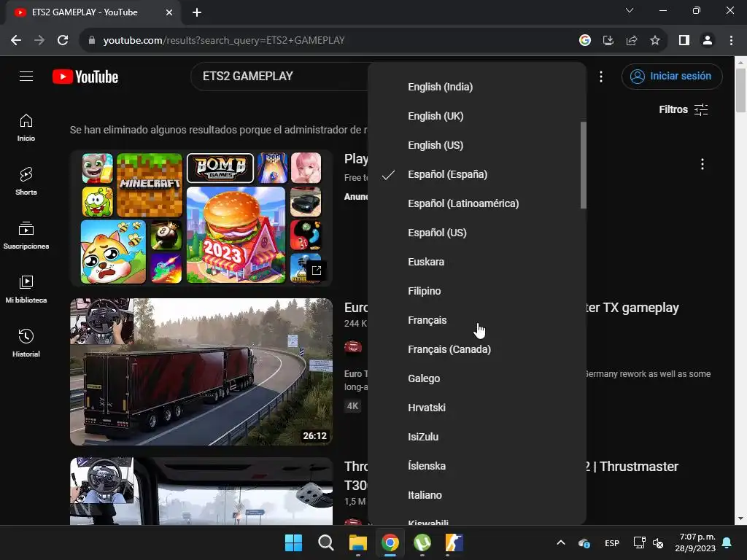
Task: Open the tab search chevron
Action: [x=630, y=10]
